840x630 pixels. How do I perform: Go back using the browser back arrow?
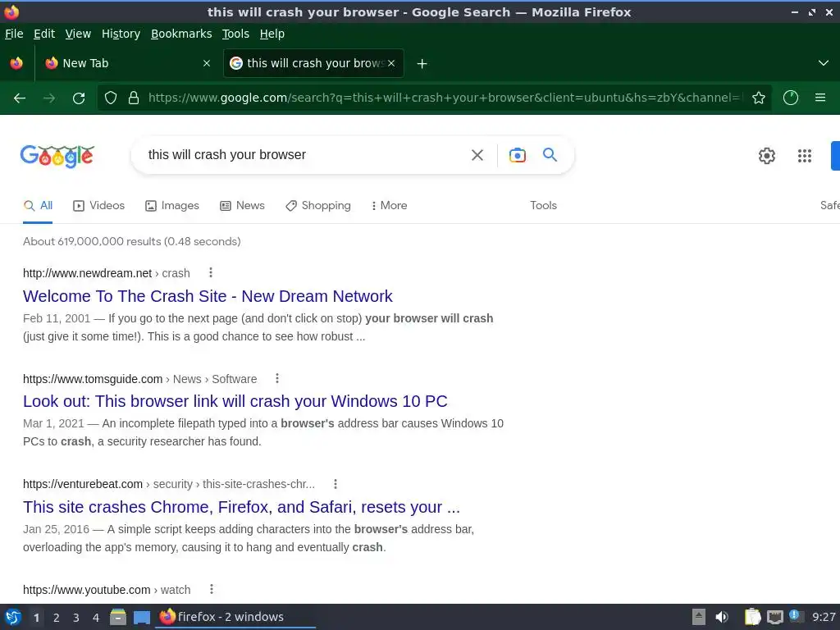click(20, 98)
